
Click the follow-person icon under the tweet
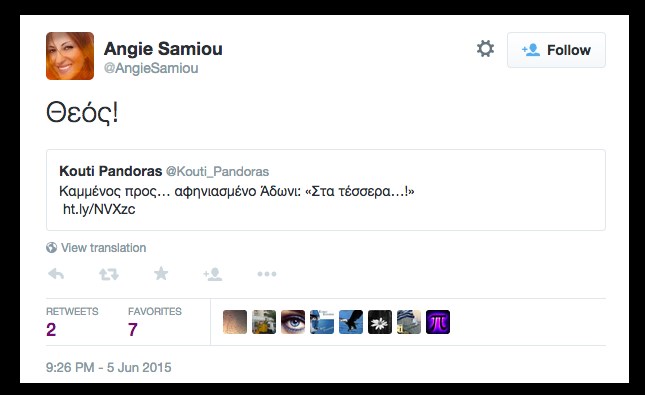(213, 274)
